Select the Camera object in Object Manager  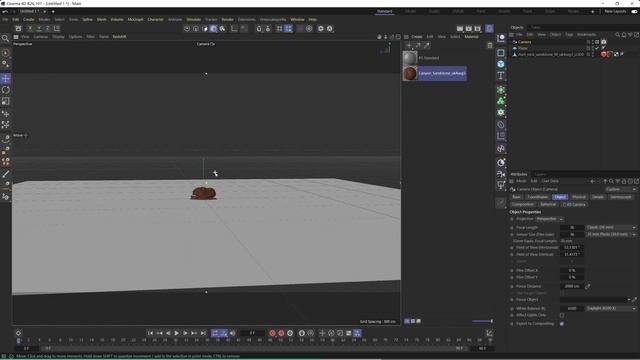pos(525,42)
